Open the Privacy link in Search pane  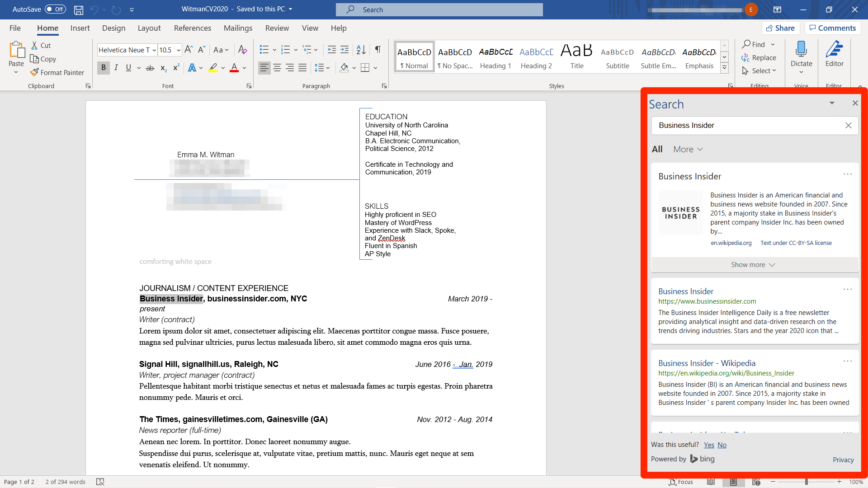843,460
